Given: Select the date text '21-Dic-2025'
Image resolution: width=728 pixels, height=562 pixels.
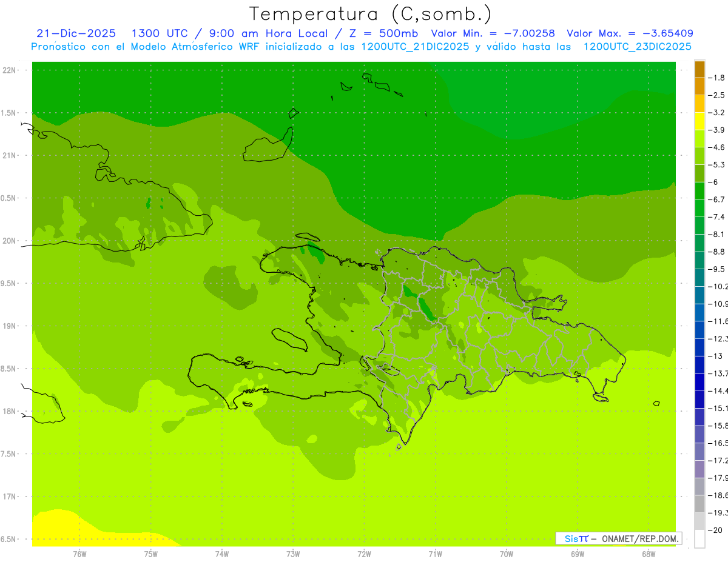Looking at the screenshot, I should 76,33.
